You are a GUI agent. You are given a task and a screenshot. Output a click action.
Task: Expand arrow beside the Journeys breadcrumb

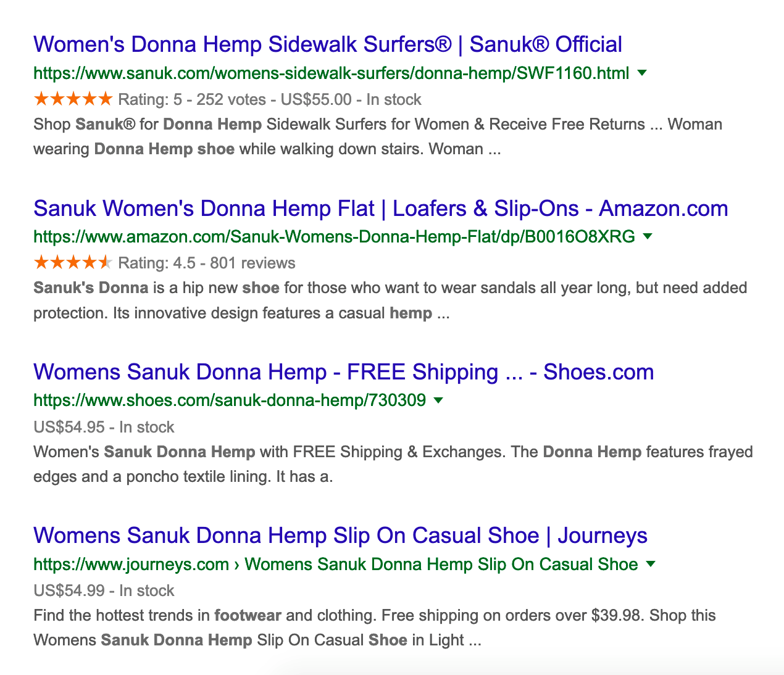650,564
